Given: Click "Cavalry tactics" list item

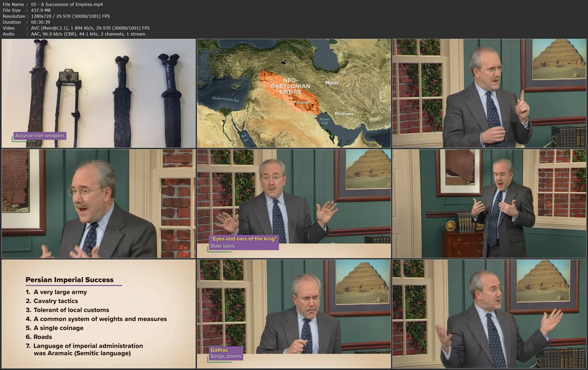Looking at the screenshot, I should [56, 301].
